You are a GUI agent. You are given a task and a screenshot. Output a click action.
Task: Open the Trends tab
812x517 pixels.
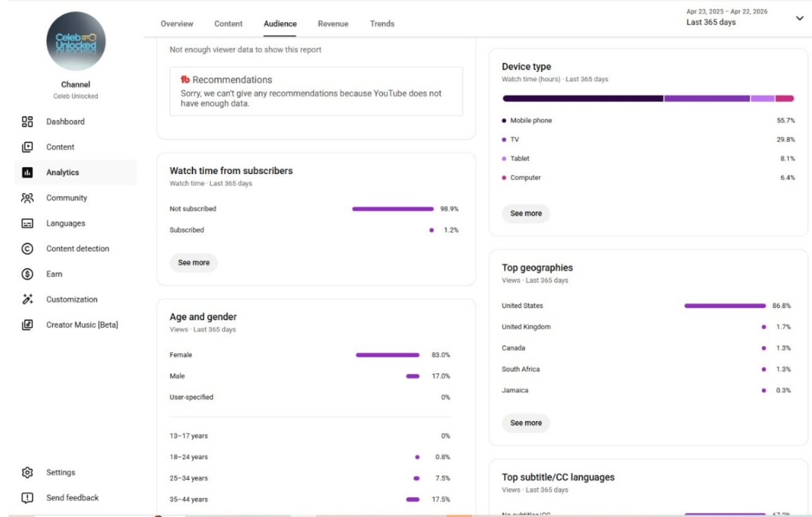click(382, 24)
